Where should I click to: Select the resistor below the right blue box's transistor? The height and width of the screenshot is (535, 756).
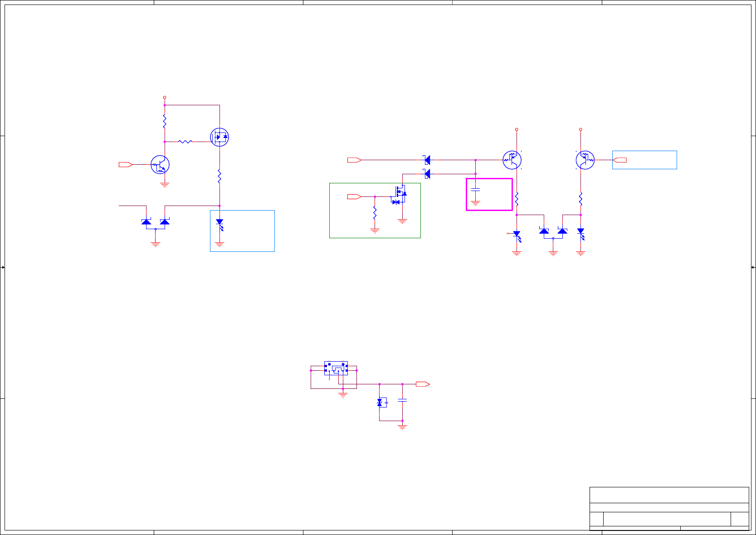click(580, 199)
